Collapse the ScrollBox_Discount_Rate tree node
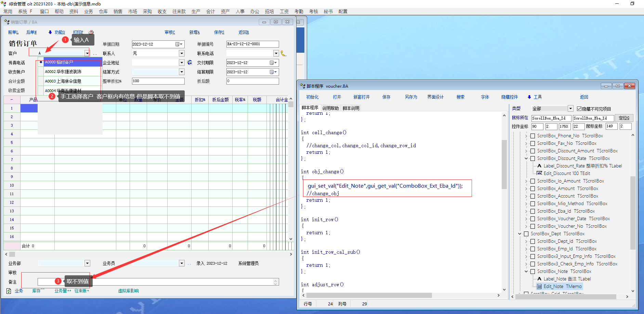This screenshot has width=644, height=314. tap(526, 159)
